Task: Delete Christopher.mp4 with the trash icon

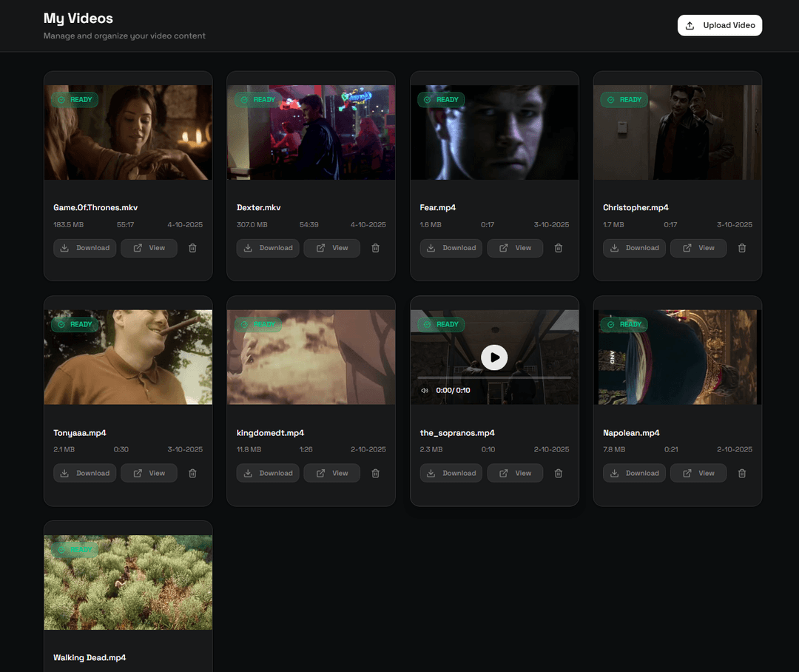Action: [742, 248]
